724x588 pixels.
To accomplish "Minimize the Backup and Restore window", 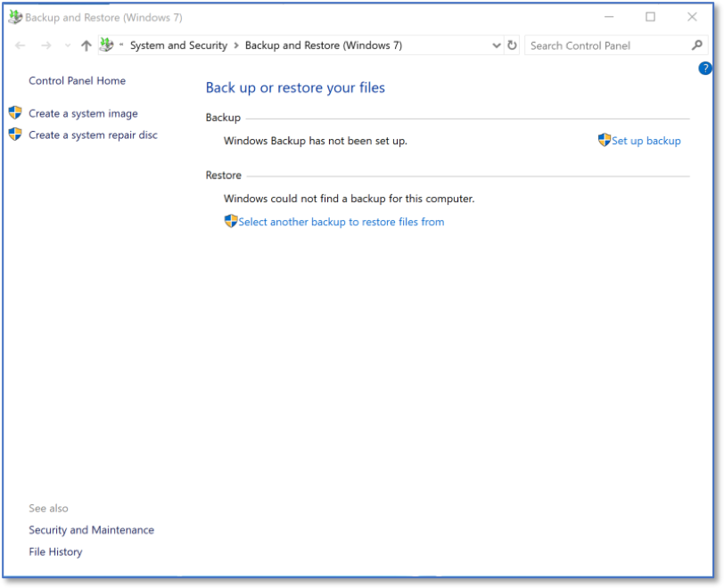I will (609, 17).
